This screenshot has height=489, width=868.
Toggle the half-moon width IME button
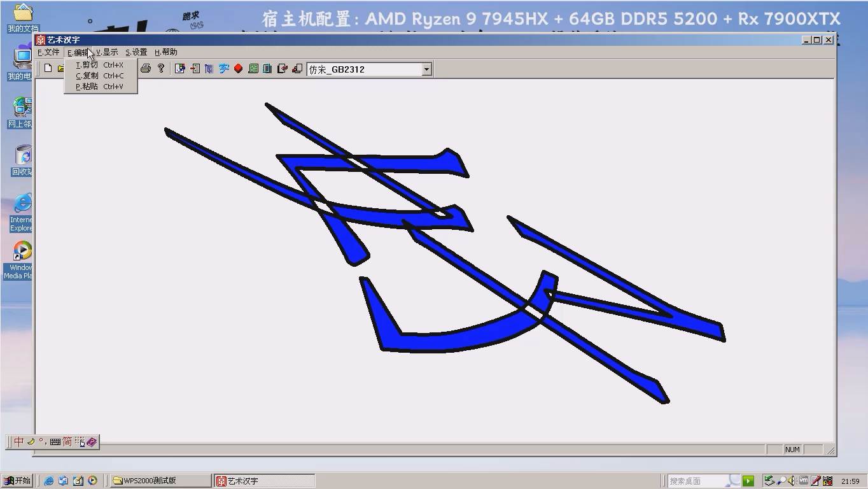point(31,441)
